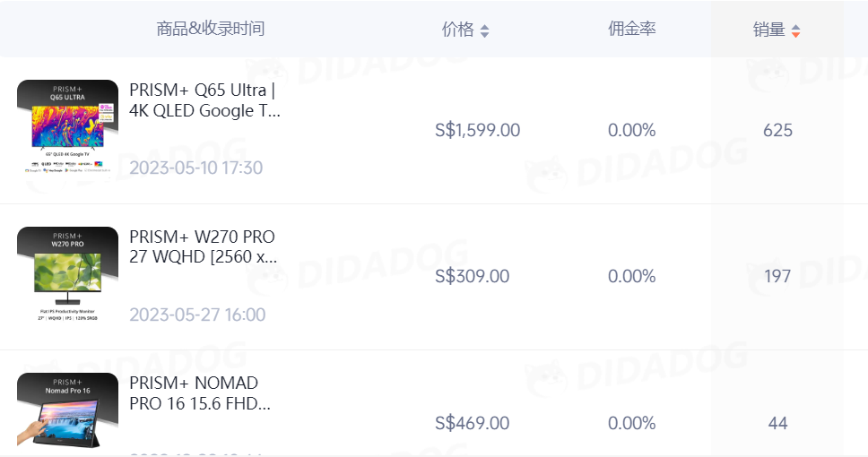The height and width of the screenshot is (457, 868).
Task: Click the 销量 column header
Action: [769, 30]
